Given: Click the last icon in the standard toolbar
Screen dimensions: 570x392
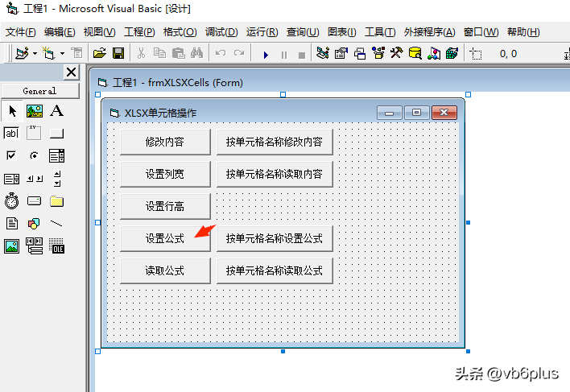Looking at the screenshot, I should (x=452, y=54).
